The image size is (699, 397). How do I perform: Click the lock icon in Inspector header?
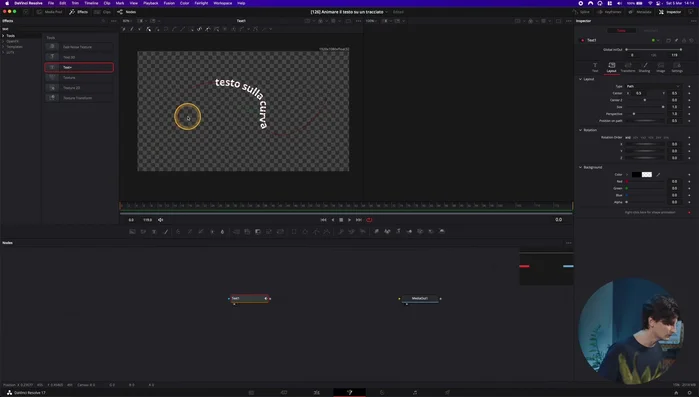(684, 41)
